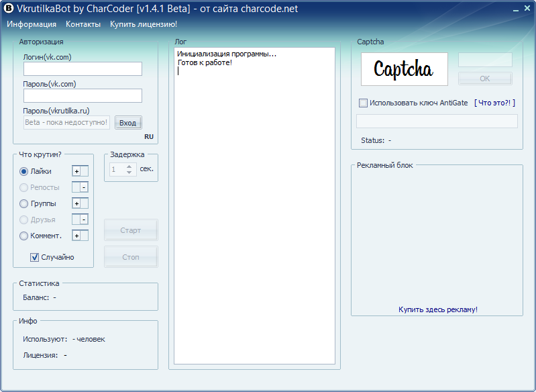Select the Друзья radio button

tap(23, 219)
